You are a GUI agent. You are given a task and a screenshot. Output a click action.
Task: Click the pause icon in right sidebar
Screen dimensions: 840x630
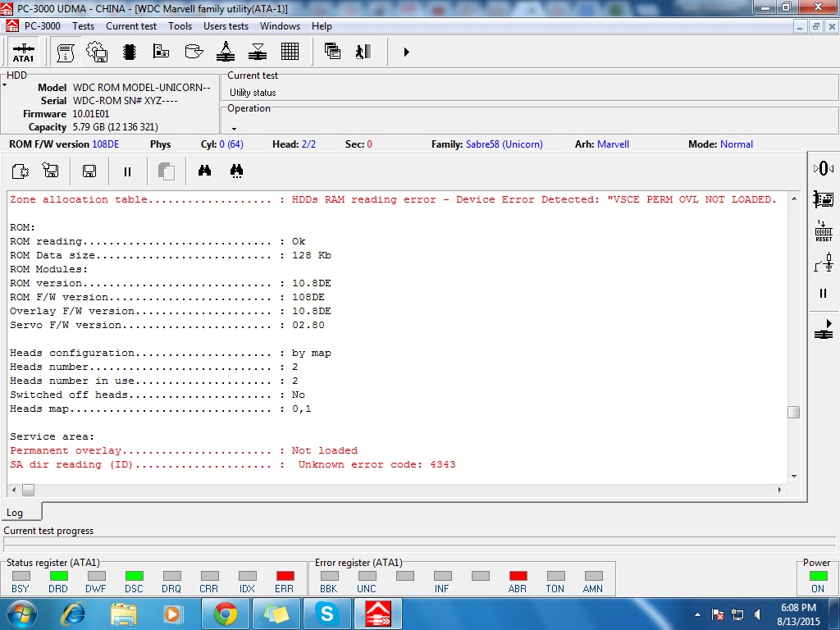click(x=824, y=293)
